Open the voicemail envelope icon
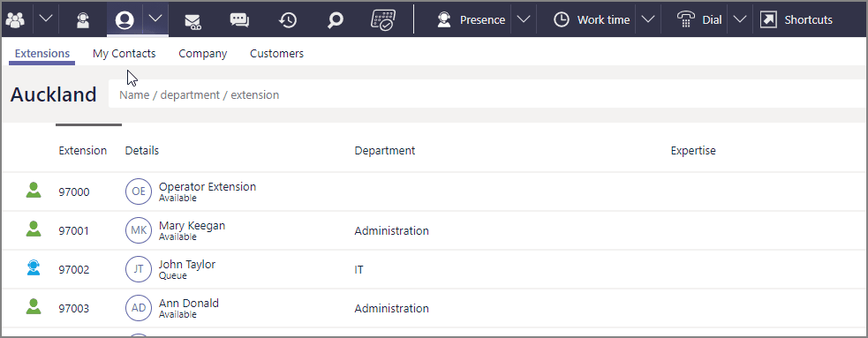This screenshot has width=868, height=338. [192, 20]
